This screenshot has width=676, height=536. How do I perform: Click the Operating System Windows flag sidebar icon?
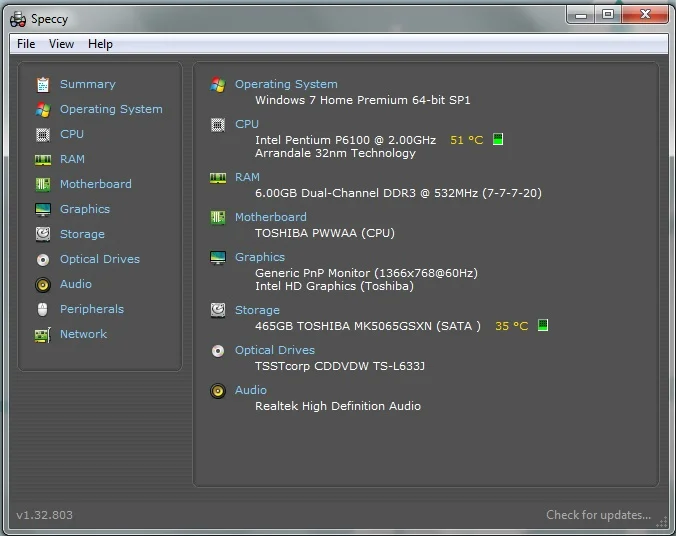(x=43, y=110)
